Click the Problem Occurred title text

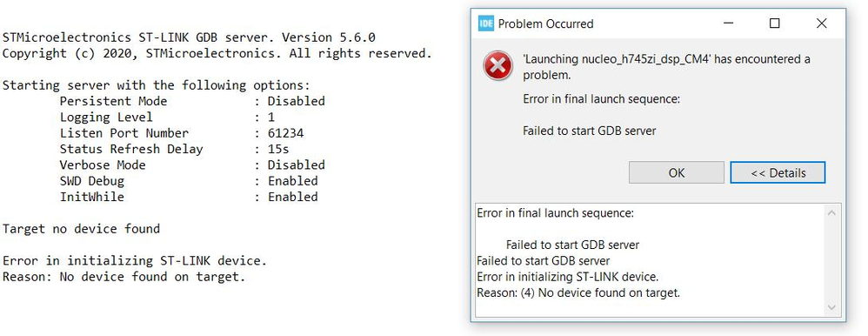pyautogui.click(x=546, y=24)
